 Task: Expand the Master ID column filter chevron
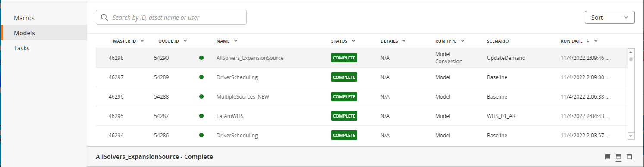142,41
